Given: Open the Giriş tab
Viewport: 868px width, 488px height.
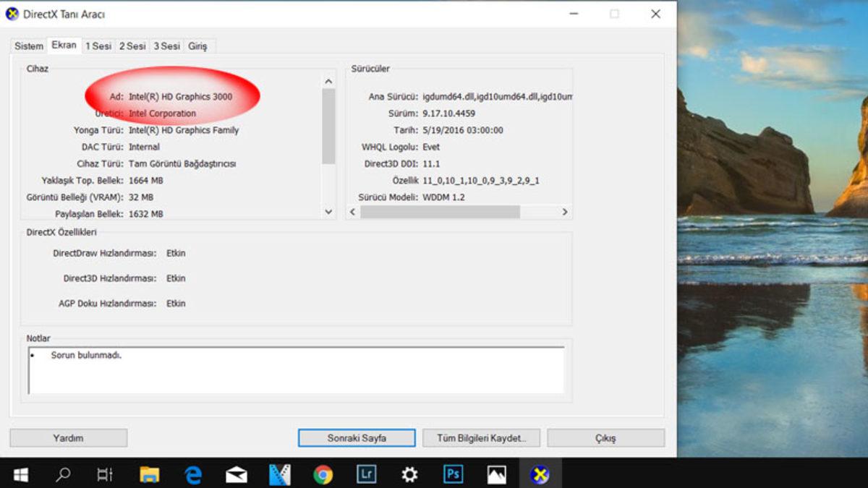Looking at the screenshot, I should pos(197,46).
